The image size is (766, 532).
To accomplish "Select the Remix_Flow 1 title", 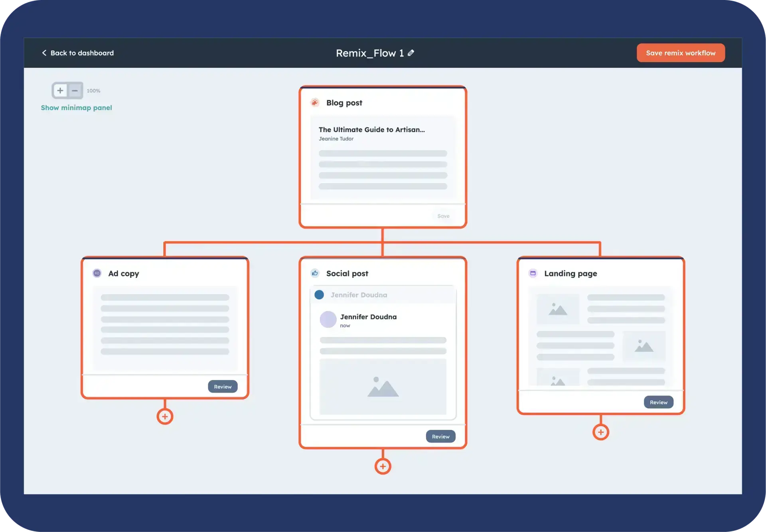I will point(369,53).
